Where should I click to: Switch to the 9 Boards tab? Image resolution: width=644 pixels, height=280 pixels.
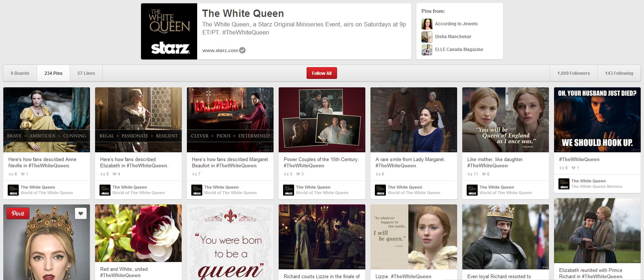(20, 73)
